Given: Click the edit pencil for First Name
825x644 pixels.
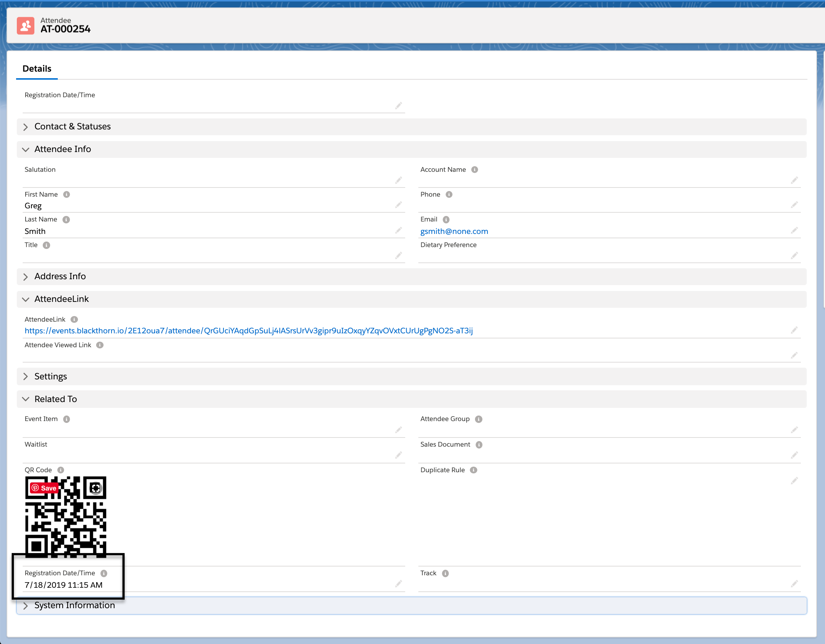Looking at the screenshot, I should tap(398, 205).
